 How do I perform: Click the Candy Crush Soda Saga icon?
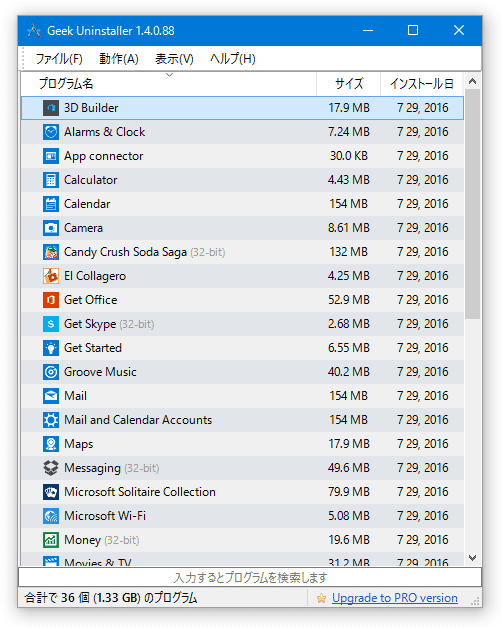51,252
